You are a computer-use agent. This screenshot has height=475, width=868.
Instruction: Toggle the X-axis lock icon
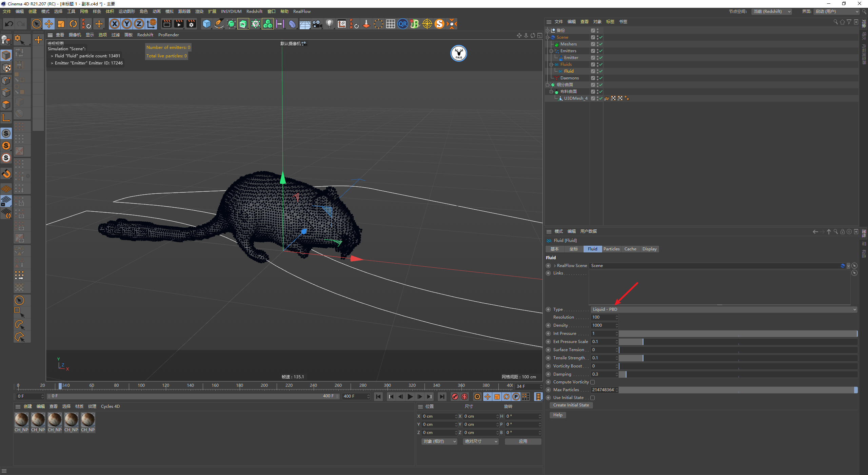point(115,24)
